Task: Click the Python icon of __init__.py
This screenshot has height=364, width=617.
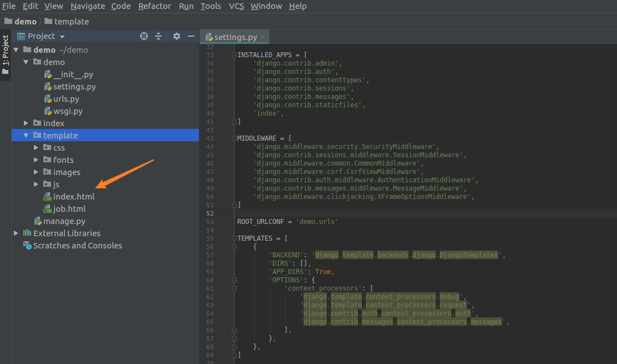Action: [x=48, y=74]
